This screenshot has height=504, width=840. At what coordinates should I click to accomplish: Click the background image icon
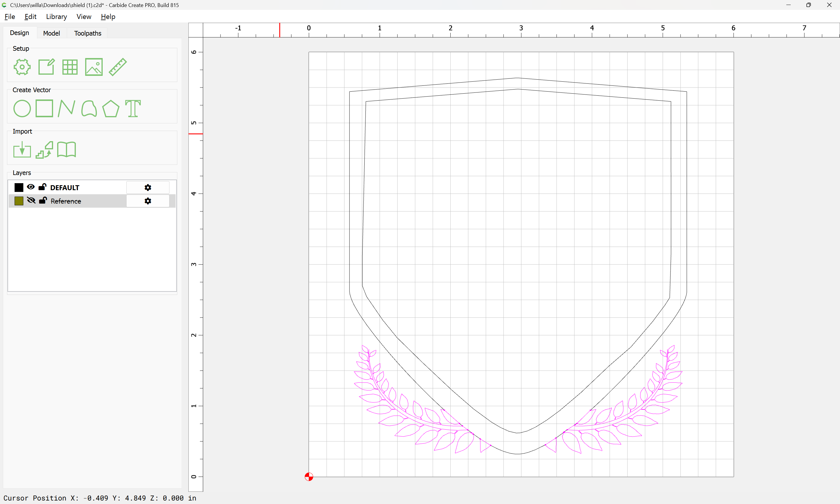(x=94, y=67)
